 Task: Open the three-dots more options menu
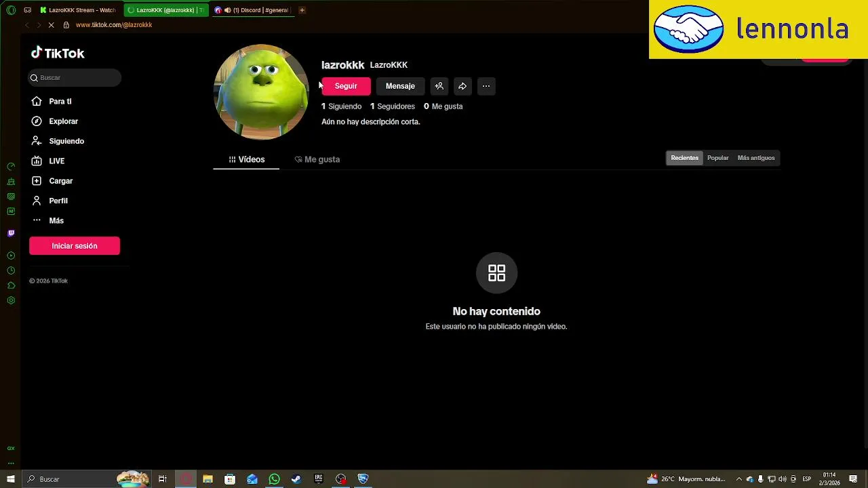[486, 86]
